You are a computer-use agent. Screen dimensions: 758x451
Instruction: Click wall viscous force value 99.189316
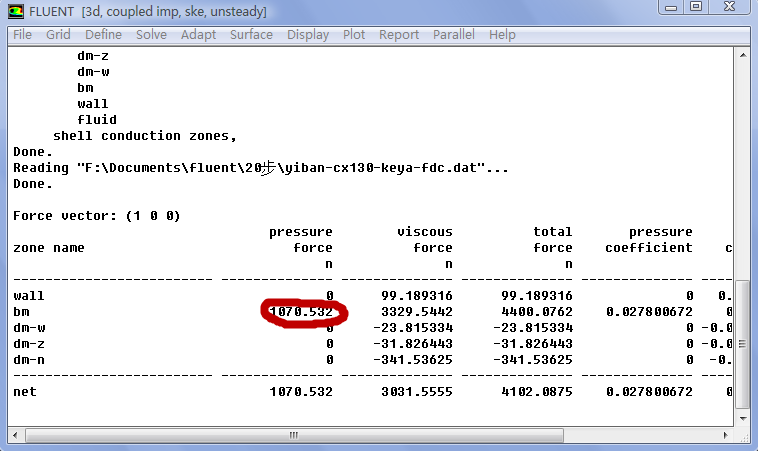pos(417,296)
